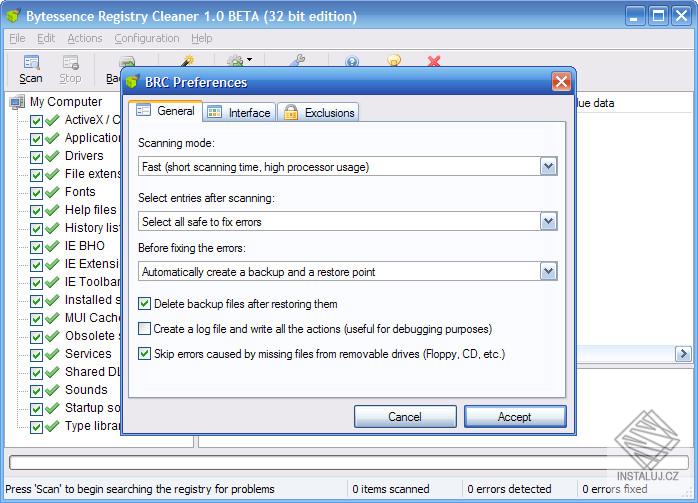698x503 pixels.
Task: Click the green checkmark beside IE BHO
Action: click(x=53, y=246)
